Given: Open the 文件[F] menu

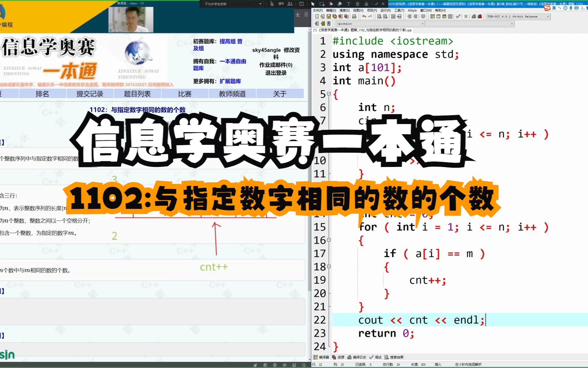Looking at the screenshot, I should pos(317,11).
